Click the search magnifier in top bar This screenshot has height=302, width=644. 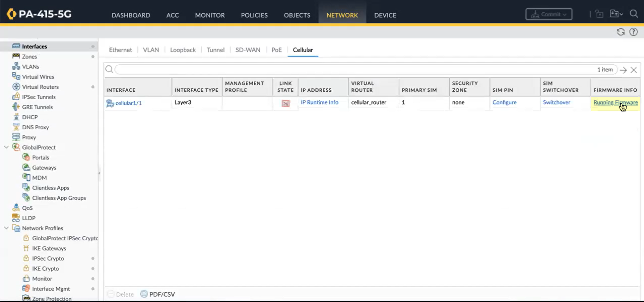633,14
